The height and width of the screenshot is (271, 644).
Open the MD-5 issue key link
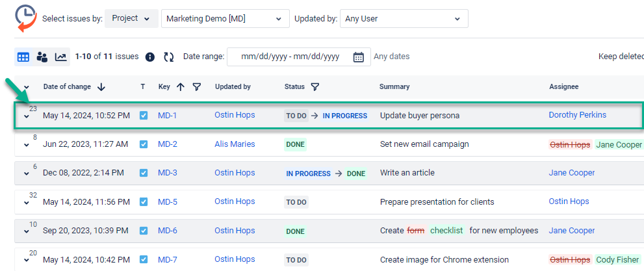(167, 201)
